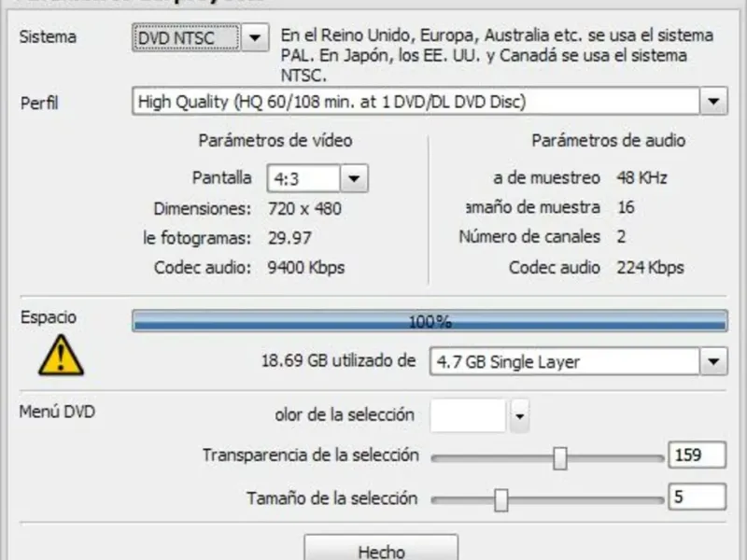Open the Pantalla 4:3 aspect ratio dropdown
This screenshot has height=560, width=747.
[x=354, y=178]
